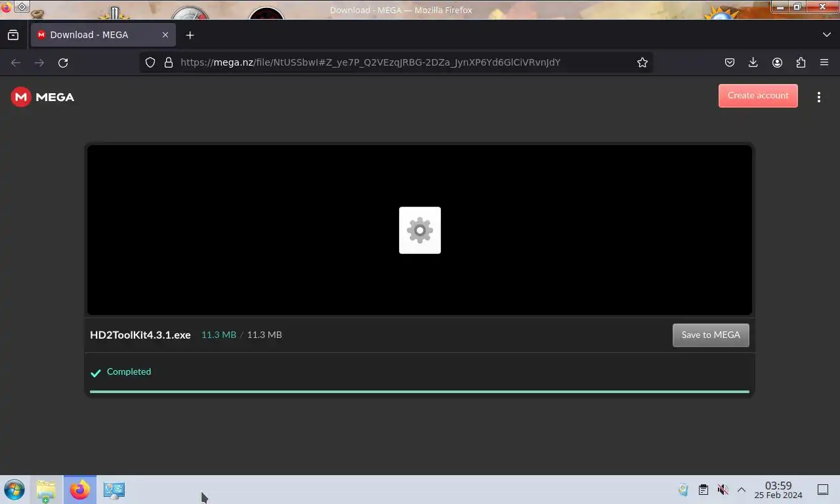This screenshot has height=504, width=840.
Task: Open the computer monitor taskbar icon
Action: pos(114,490)
